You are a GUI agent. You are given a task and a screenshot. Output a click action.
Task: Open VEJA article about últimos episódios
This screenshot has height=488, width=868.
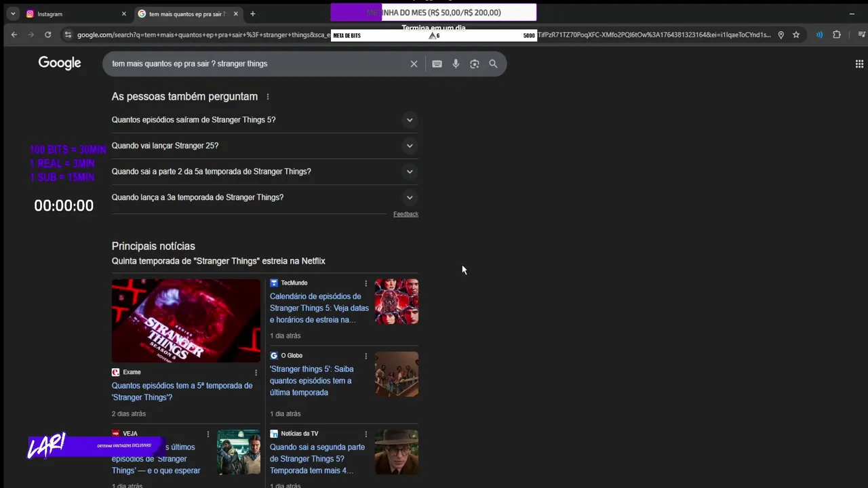click(x=156, y=459)
